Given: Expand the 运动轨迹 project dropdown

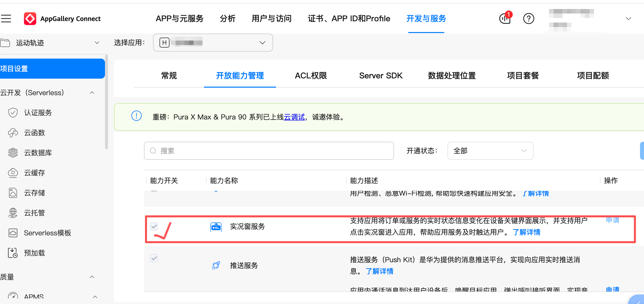Looking at the screenshot, I should 97,43.
